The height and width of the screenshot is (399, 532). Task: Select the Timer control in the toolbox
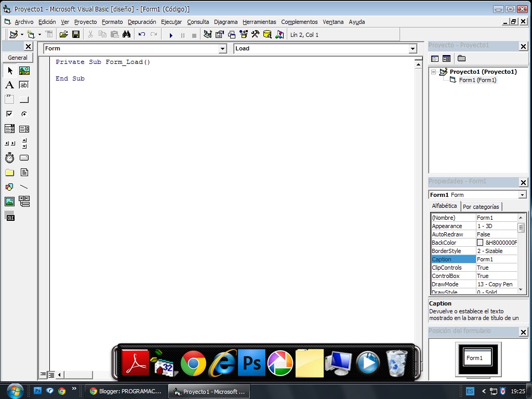tap(9, 157)
